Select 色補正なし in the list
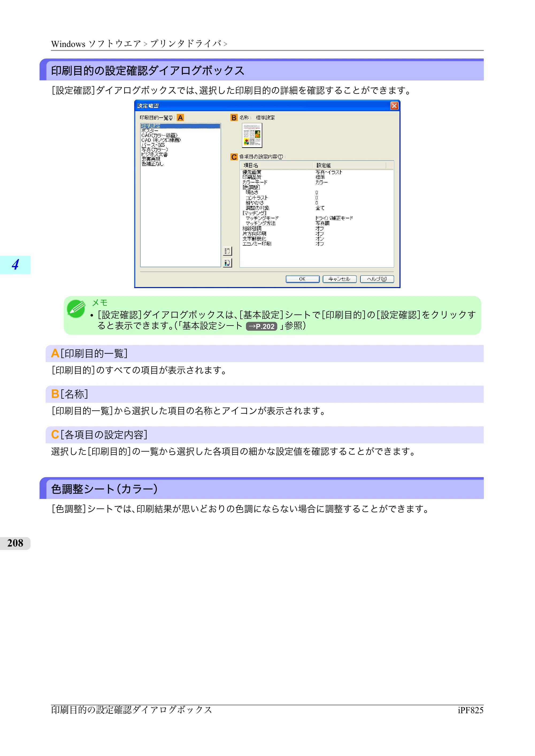Screen dimensions: 535x756 point(180,164)
